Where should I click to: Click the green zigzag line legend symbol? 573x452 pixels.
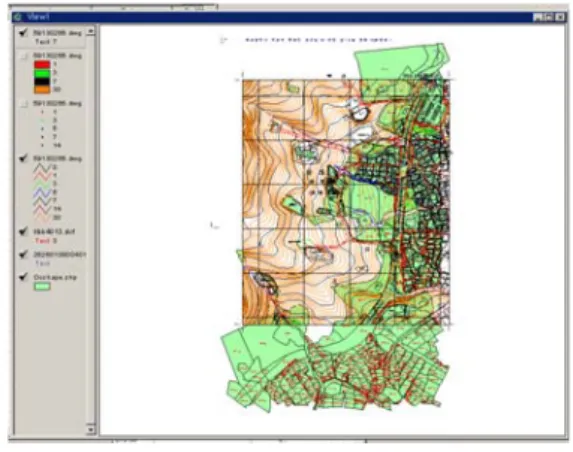(42, 184)
